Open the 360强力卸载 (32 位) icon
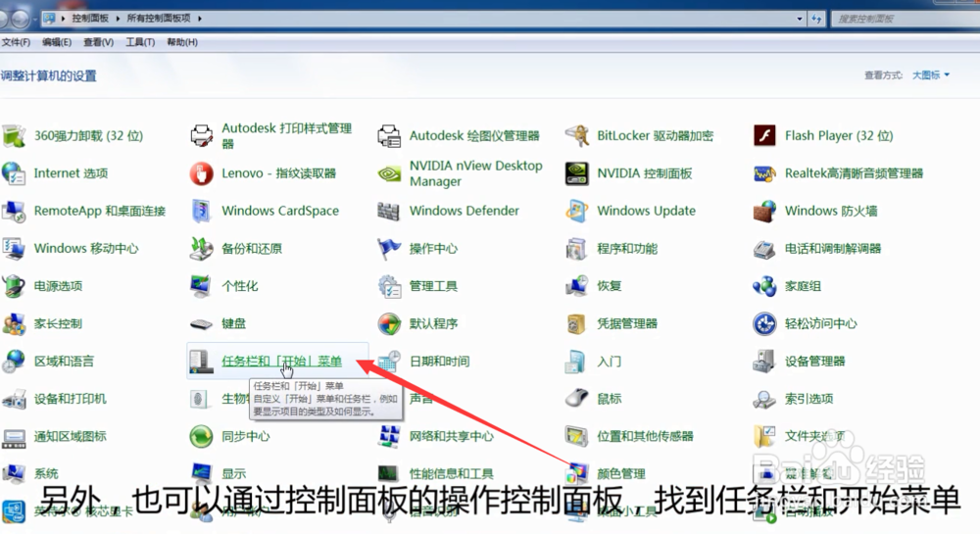 14,135
